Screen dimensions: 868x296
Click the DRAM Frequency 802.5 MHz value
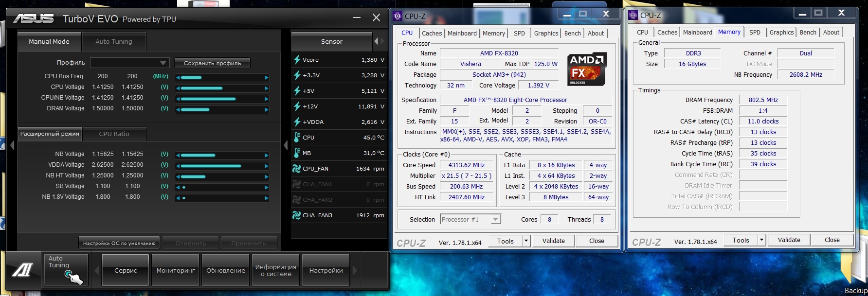(763, 100)
